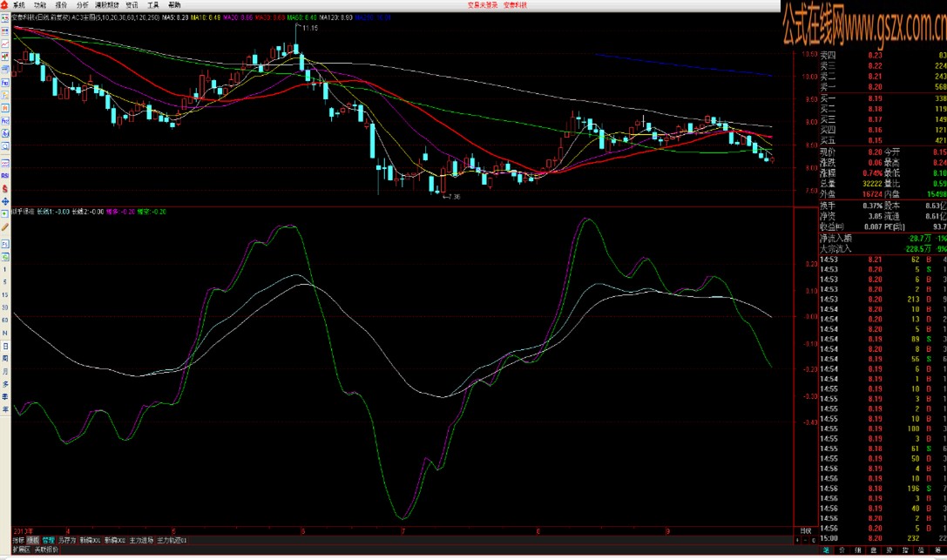This screenshot has height=560, width=947.
Task: Click the magnifier search sidebar icon
Action: click(x=5, y=146)
